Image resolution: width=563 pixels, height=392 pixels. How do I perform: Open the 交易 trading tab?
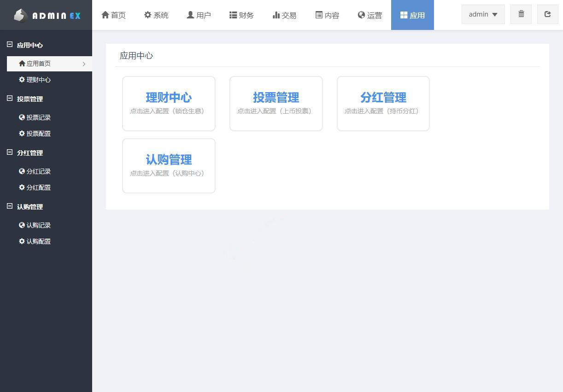click(x=284, y=15)
